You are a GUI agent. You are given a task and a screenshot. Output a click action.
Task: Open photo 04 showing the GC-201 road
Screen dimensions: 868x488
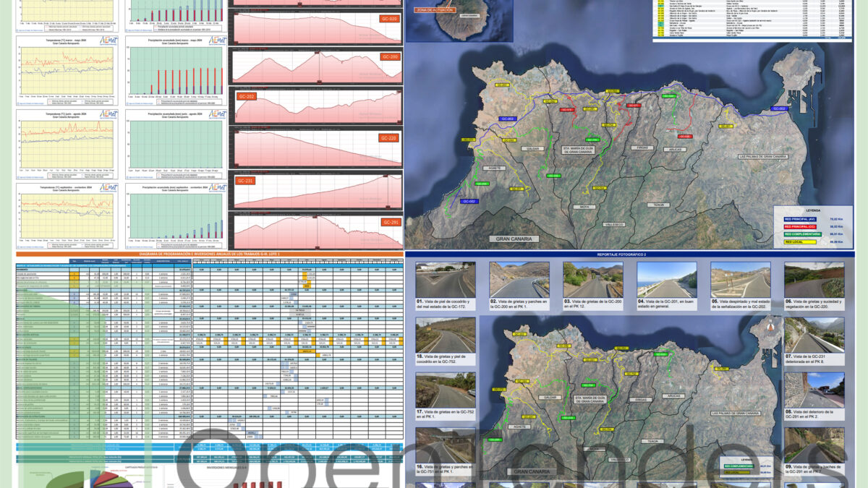tap(667, 280)
